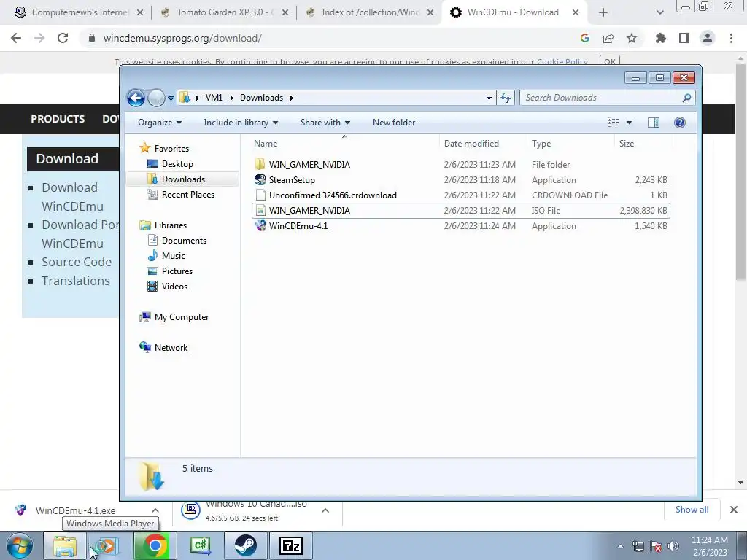Image resolution: width=747 pixels, height=560 pixels.
Task: Open the Chrome three-dot menu
Action: pos(731,38)
